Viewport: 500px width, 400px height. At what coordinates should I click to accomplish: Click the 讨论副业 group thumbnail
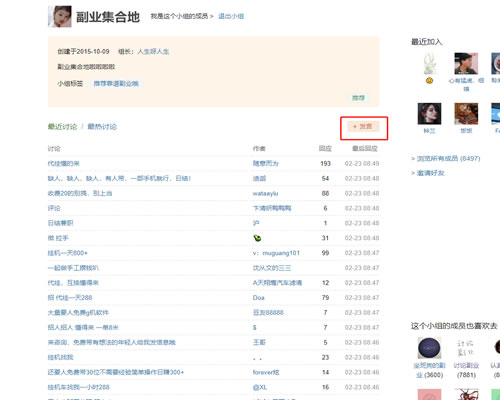tap(466, 348)
